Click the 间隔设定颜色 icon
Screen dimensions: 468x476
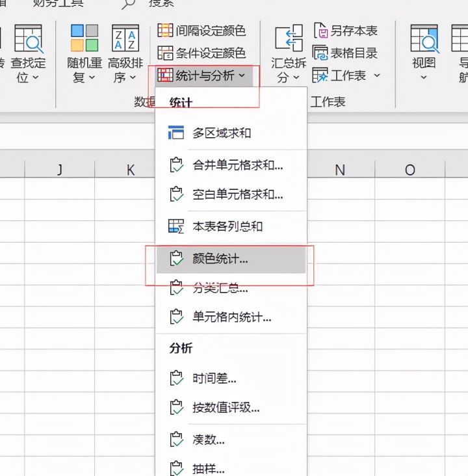tap(165, 31)
